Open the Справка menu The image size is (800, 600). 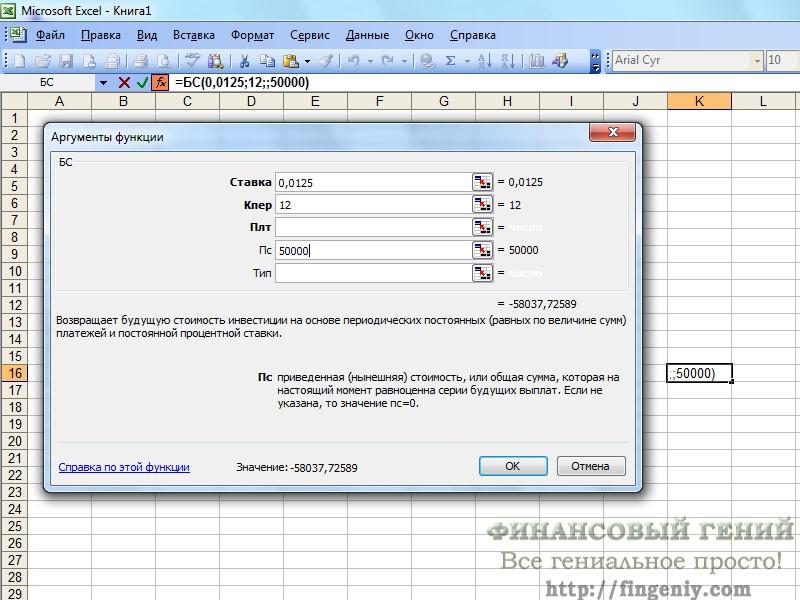tap(473, 35)
